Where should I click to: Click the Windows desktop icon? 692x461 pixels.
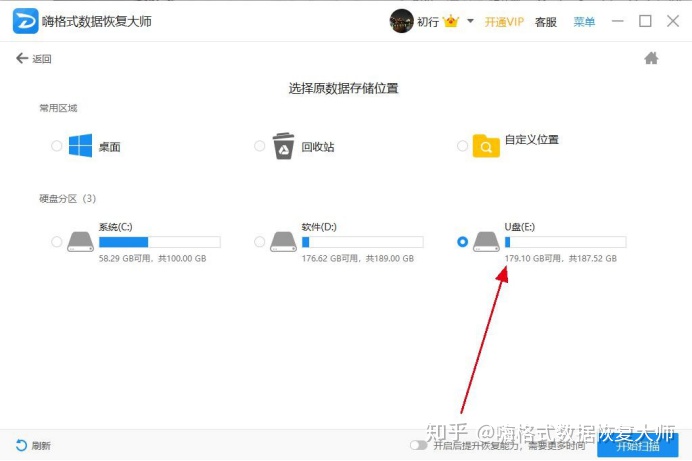tap(80, 145)
